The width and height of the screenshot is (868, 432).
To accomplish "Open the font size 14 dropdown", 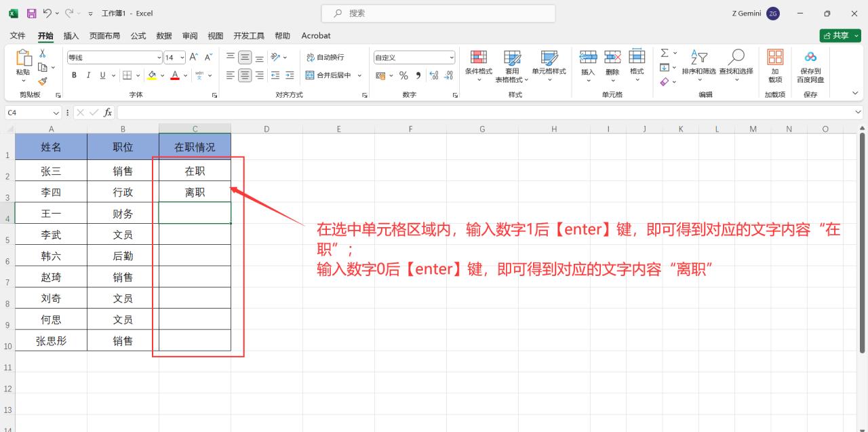I will point(182,58).
